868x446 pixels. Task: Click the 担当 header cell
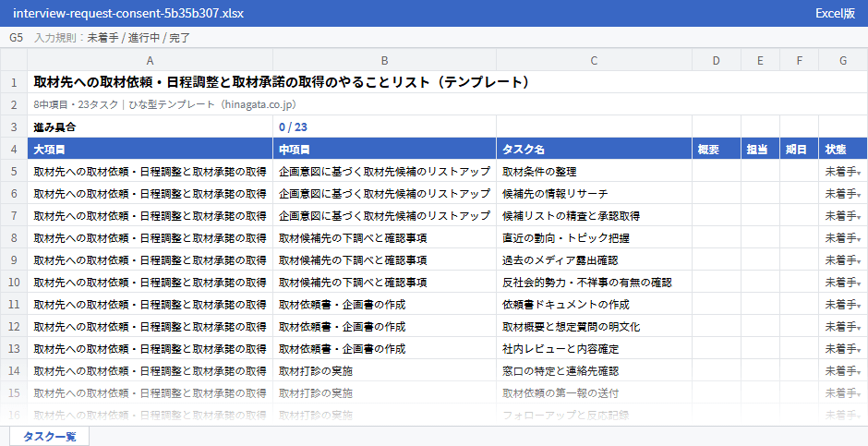760,149
